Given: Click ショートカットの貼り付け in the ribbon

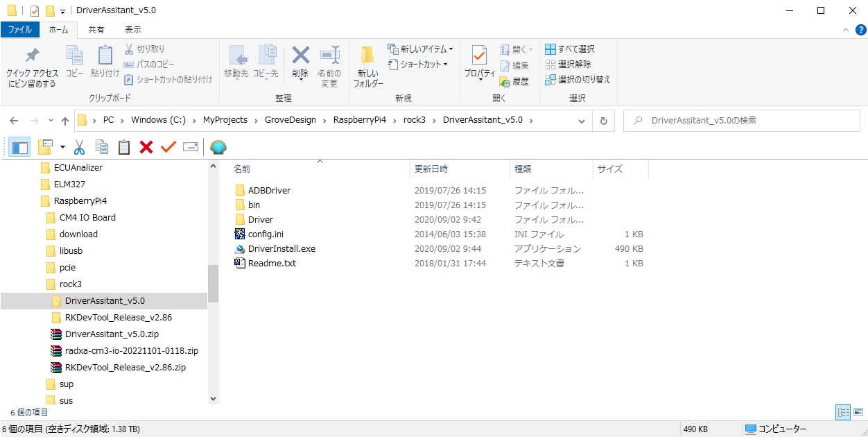Looking at the screenshot, I should [168, 80].
